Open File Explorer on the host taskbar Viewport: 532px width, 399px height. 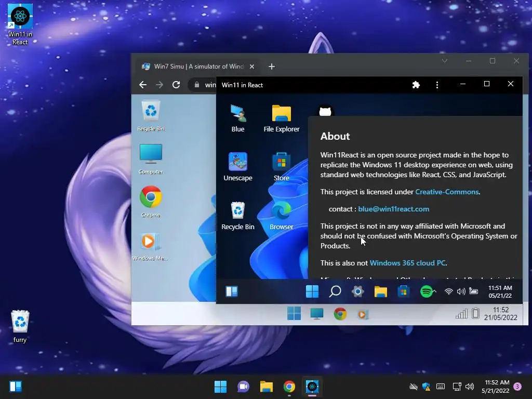click(x=267, y=387)
